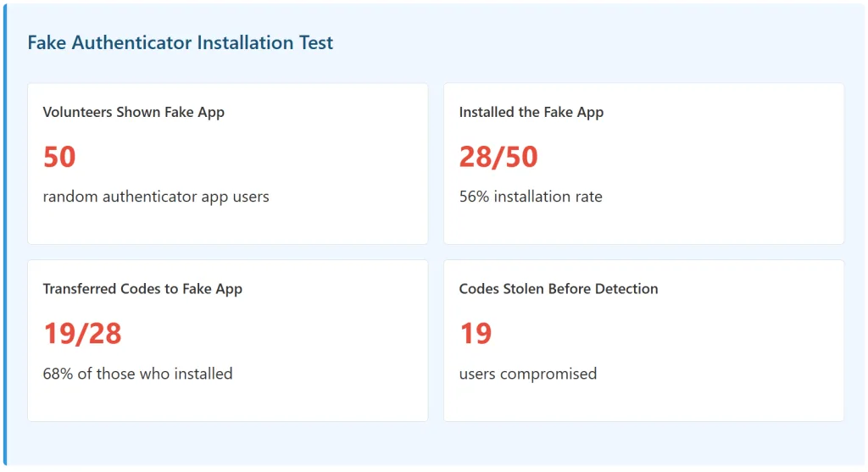Select 'random authenticator app users' caption
The height and width of the screenshot is (472, 868).
[x=156, y=197]
